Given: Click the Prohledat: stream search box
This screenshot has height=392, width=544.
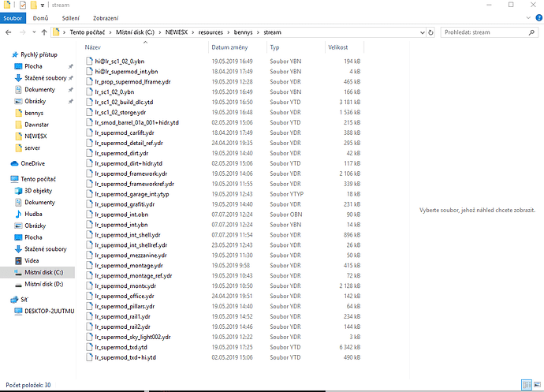Looking at the screenshot, I should pos(473,32).
